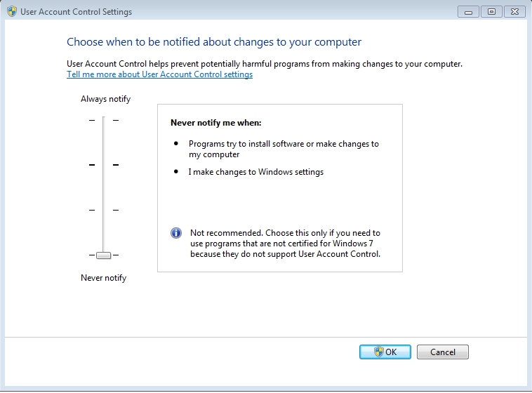Click the 'Never notify' label below the slider

pos(103,278)
